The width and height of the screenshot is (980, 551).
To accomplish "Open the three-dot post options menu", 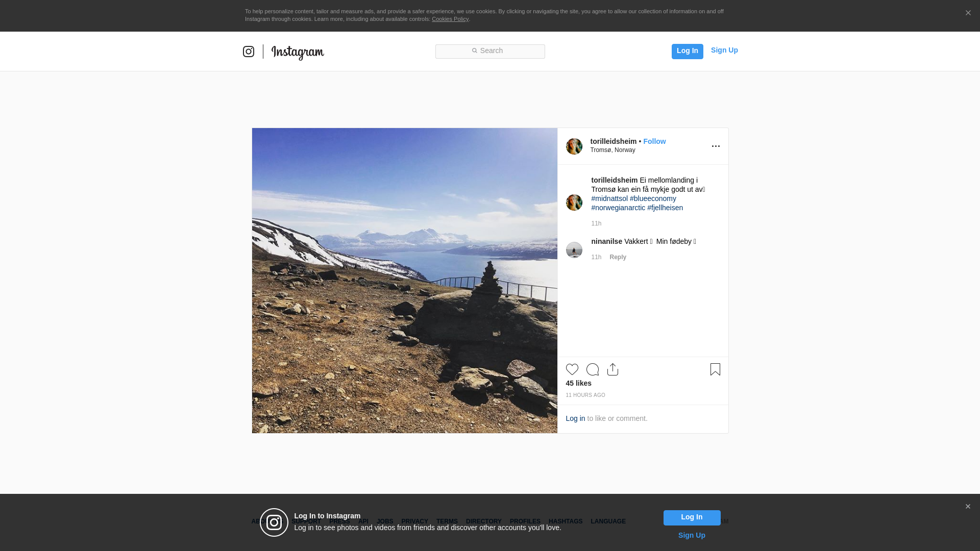I will coord(716,146).
